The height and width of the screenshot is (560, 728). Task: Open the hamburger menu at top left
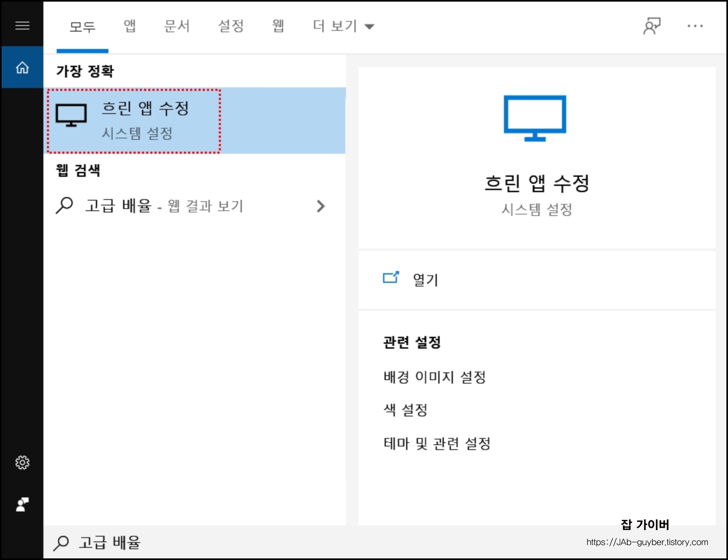pos(22,25)
